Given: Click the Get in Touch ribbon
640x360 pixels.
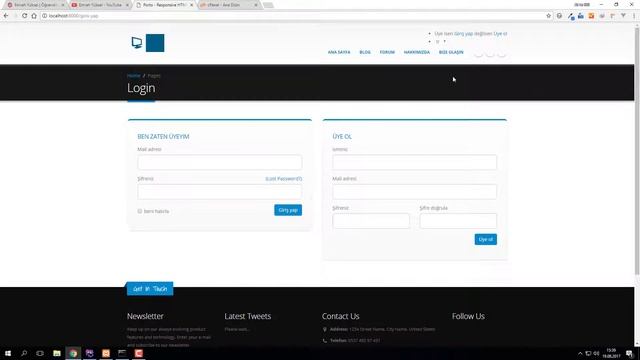Looking at the screenshot, I should [150, 289].
